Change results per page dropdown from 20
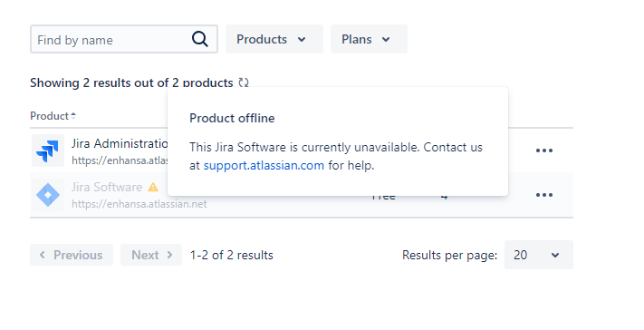Viewport: 644px width, 330px height. pyautogui.click(x=538, y=255)
